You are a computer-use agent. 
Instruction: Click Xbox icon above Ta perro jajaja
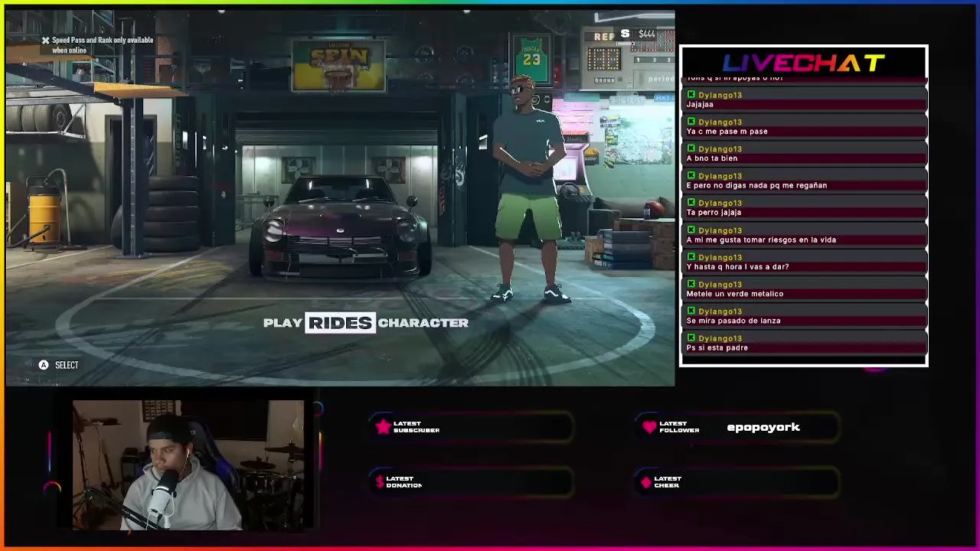click(x=691, y=203)
